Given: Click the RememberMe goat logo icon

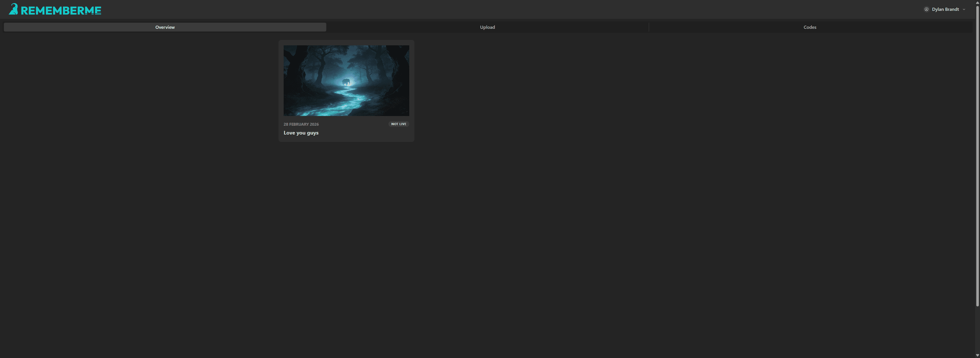Looking at the screenshot, I should (14, 9).
